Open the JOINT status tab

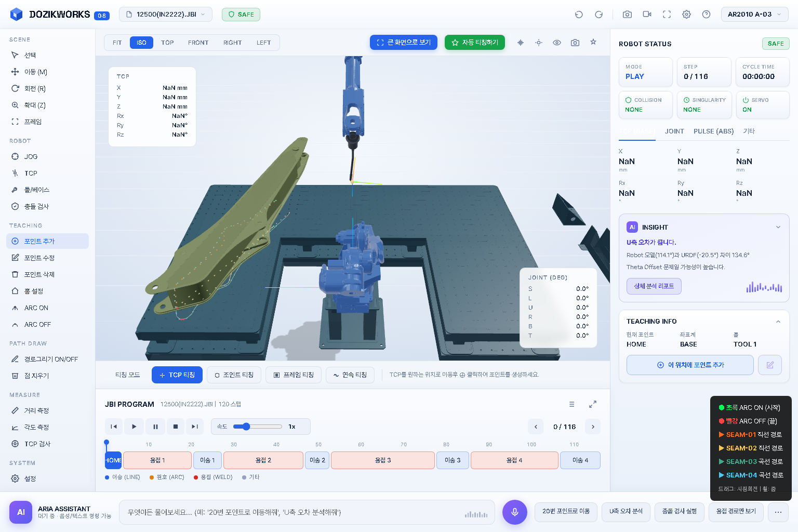pos(674,131)
